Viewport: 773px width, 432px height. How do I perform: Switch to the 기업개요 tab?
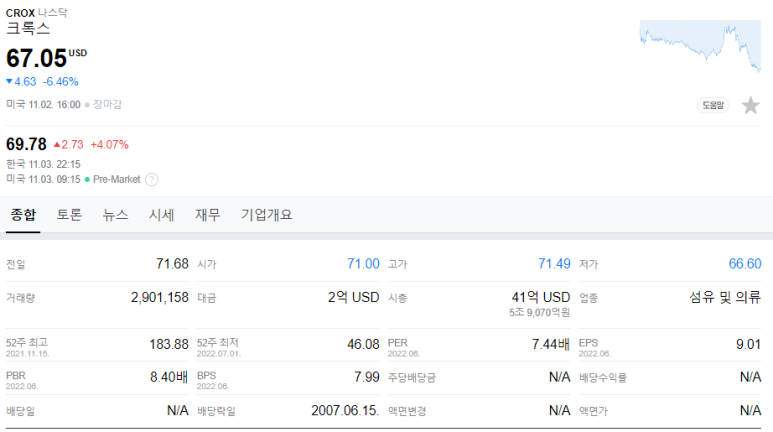[267, 215]
